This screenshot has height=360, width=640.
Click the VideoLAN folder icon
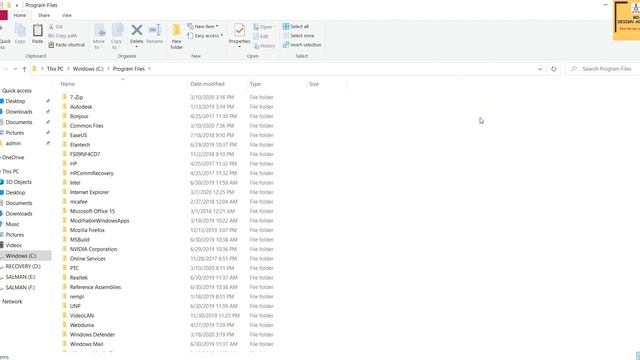point(64,316)
